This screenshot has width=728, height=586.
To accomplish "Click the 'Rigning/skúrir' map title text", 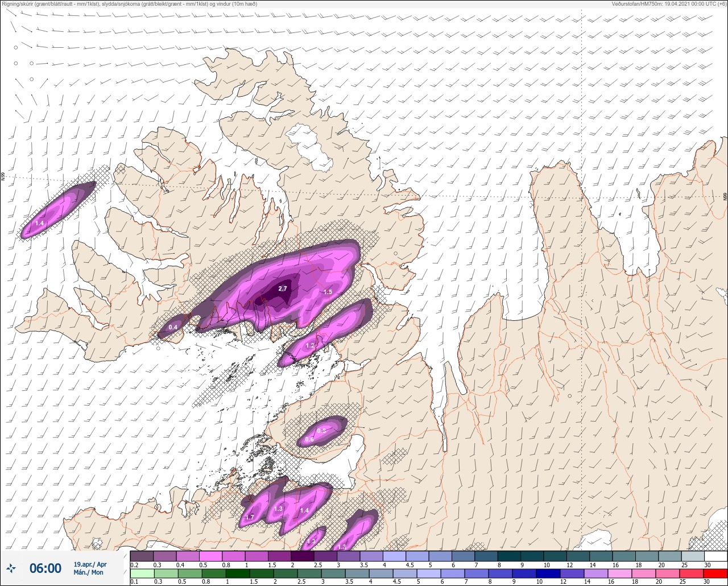I will [x=17, y=3].
